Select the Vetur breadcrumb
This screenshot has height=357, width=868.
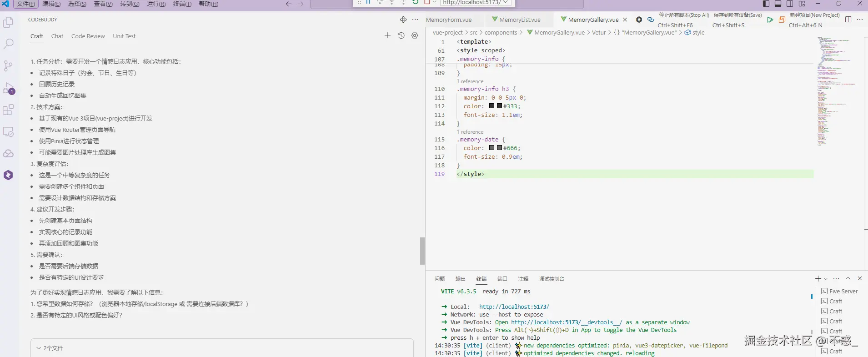point(599,32)
